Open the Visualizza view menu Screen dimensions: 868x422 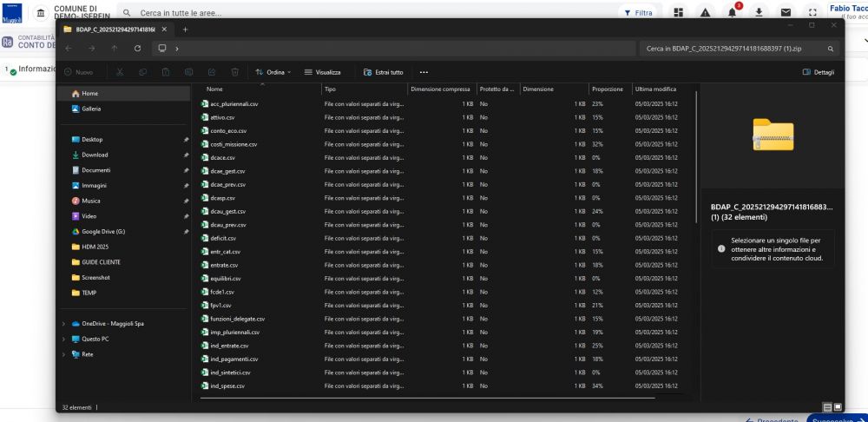[322, 72]
